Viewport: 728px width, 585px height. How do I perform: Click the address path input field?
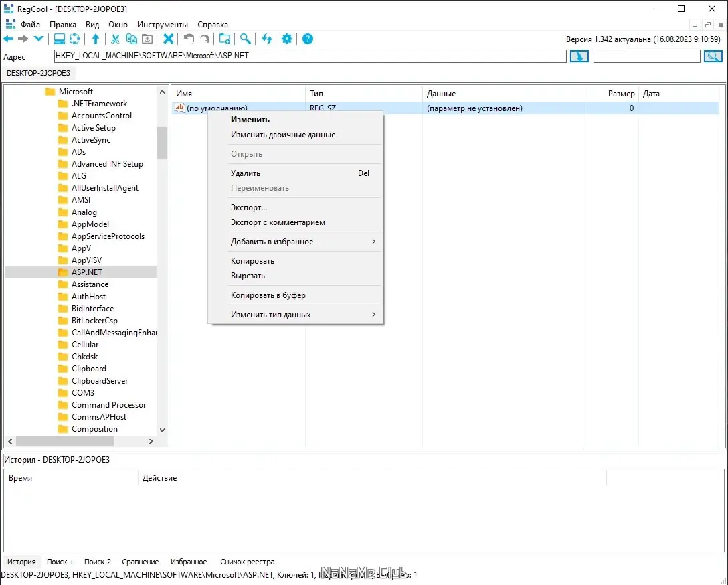point(310,56)
